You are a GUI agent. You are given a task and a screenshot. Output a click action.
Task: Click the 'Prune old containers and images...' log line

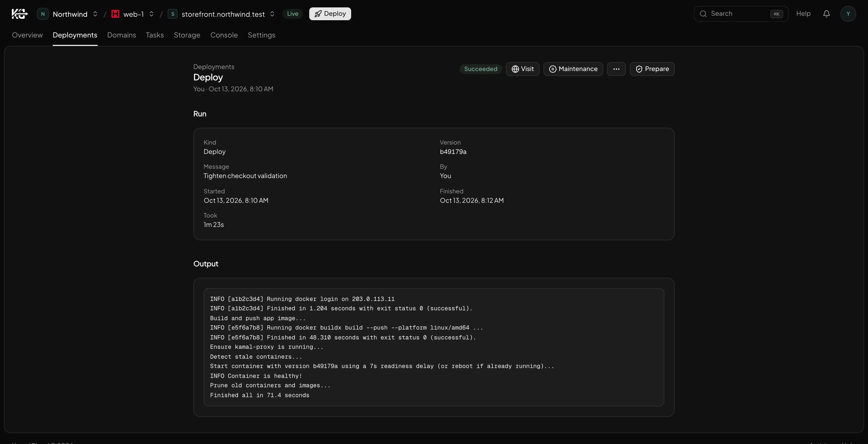270,385
